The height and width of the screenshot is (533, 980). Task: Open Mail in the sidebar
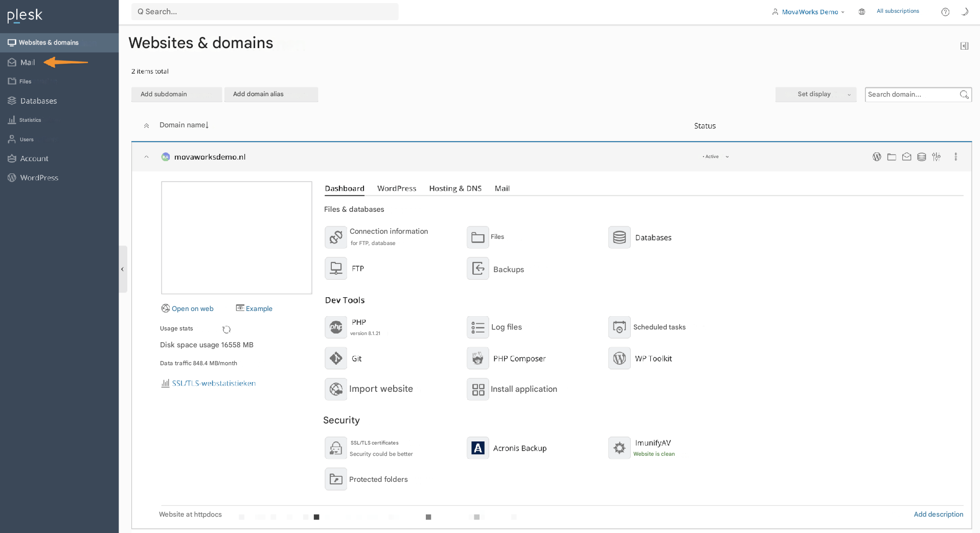coord(28,62)
